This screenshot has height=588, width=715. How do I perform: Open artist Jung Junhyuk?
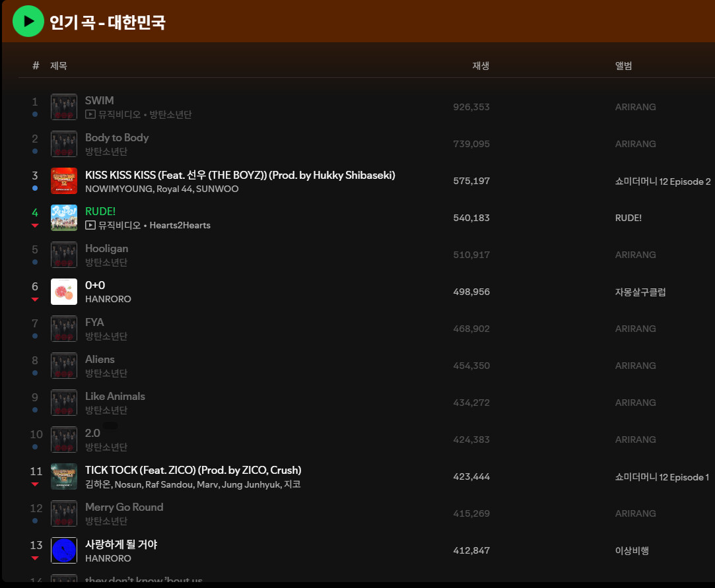pyautogui.click(x=250, y=484)
